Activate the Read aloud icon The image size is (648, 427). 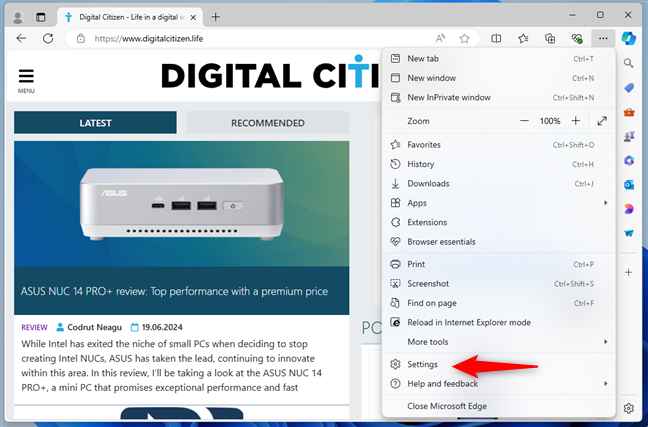[440, 38]
